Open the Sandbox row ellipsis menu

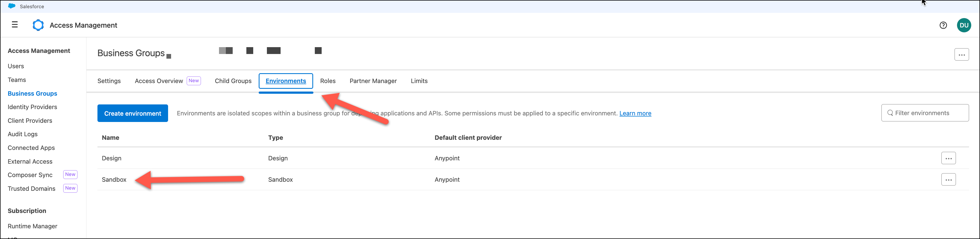(949, 180)
